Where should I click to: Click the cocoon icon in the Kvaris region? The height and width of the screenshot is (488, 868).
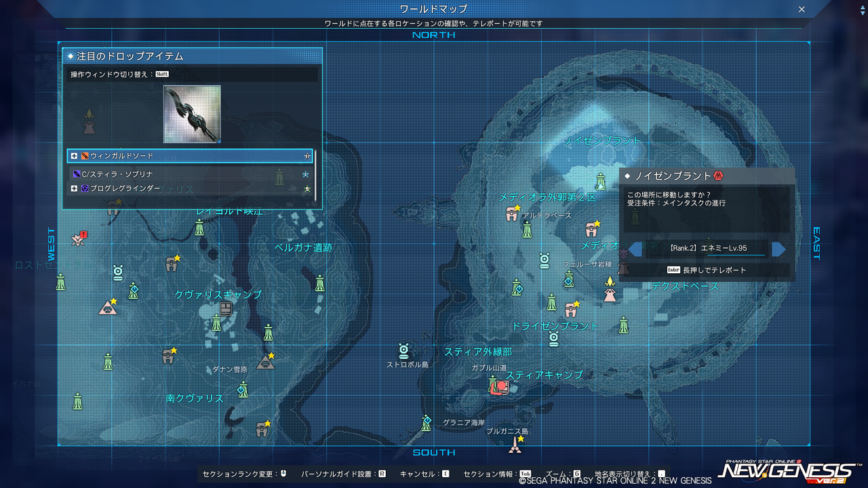point(118,272)
